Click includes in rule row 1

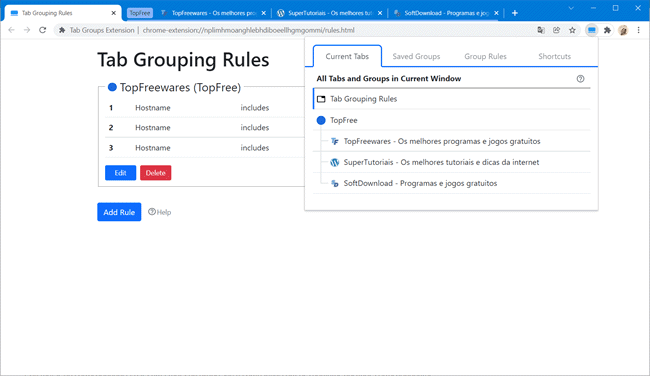click(255, 108)
